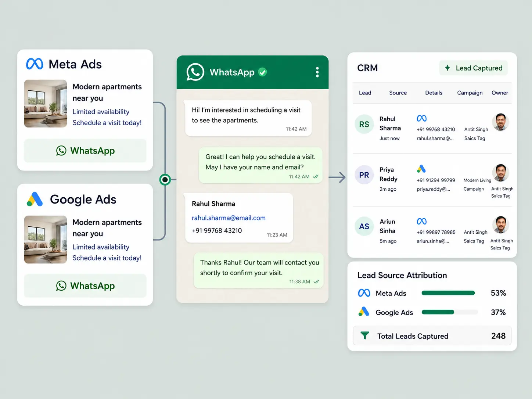Click the Google Ads icon in Lead Source Attribution

(364, 312)
